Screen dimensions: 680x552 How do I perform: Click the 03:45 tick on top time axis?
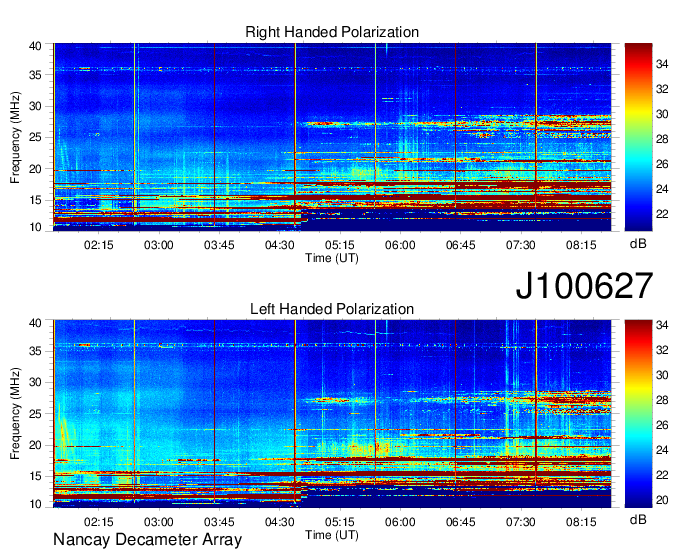click(x=219, y=245)
